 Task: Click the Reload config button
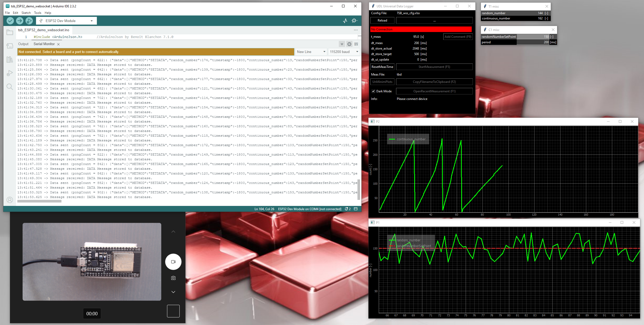coord(382,20)
